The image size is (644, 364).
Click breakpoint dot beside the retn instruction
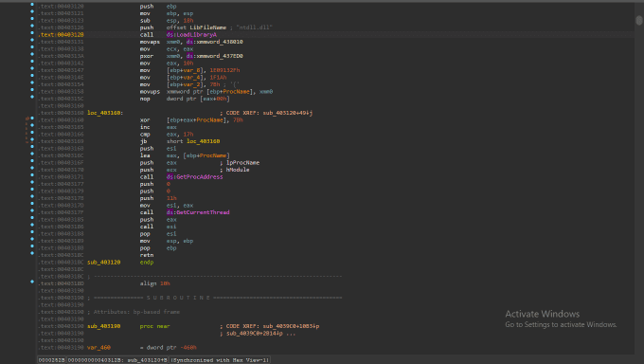[x=32, y=253]
